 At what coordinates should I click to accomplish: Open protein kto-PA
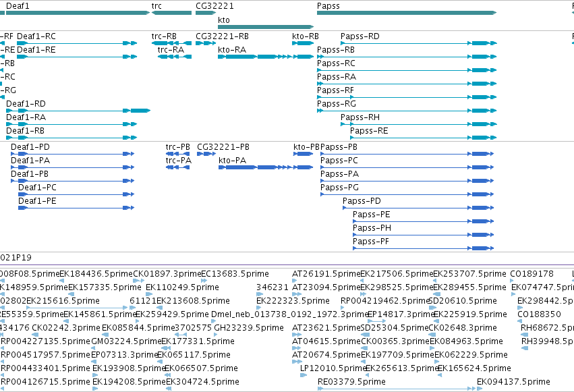pyautogui.click(x=232, y=161)
